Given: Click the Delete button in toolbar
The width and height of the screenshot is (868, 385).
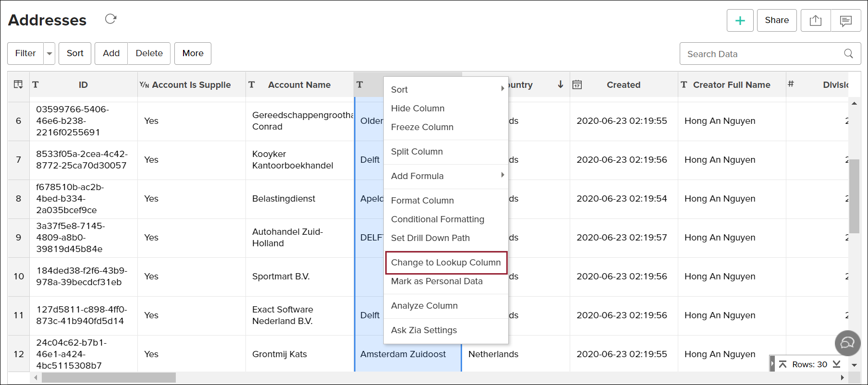Looking at the screenshot, I should [x=149, y=53].
